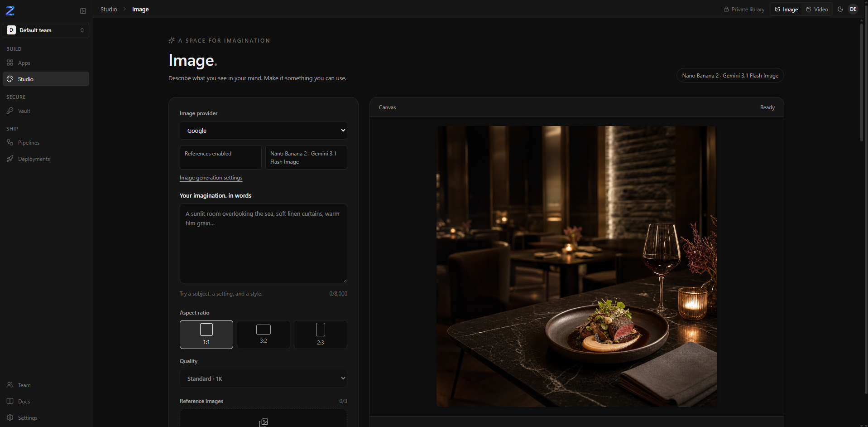Open the generated restaurant image

click(x=576, y=267)
